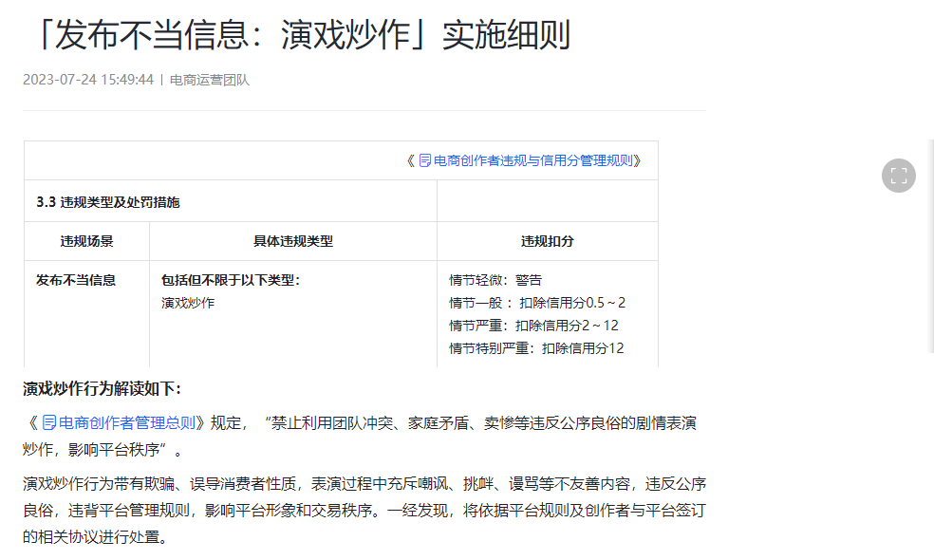Viewport: 952px width, 560px height.
Task: Click the 情节严重：扣除信用分2～12 line
Action: pos(533,326)
